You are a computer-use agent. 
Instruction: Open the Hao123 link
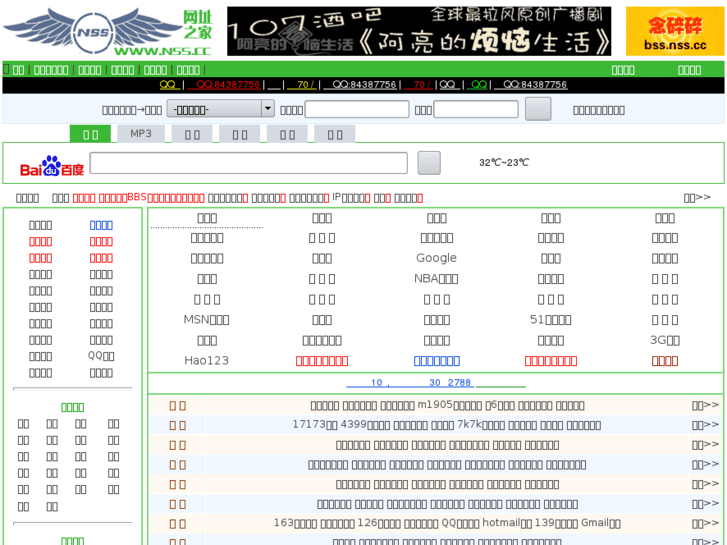[206, 360]
